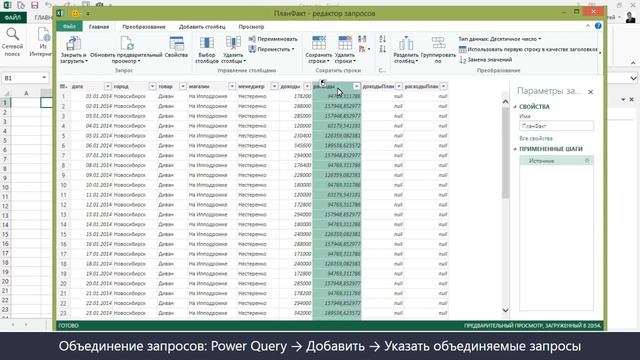Click the Замена значений button
The width and height of the screenshot is (640, 360).
point(486,60)
